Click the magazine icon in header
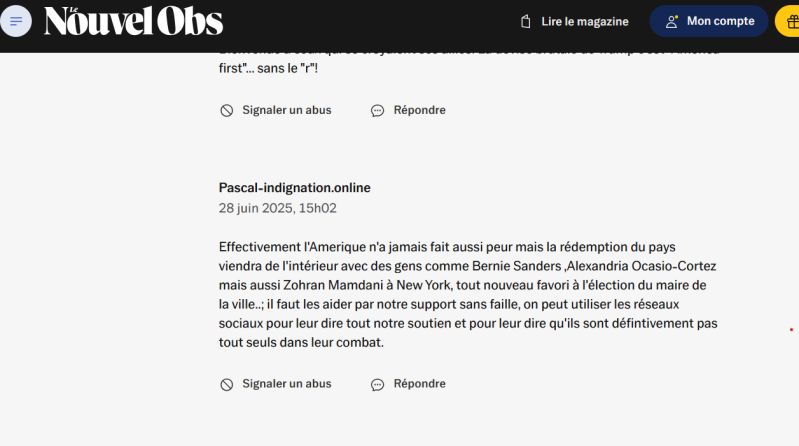The image size is (799, 446). point(526,21)
